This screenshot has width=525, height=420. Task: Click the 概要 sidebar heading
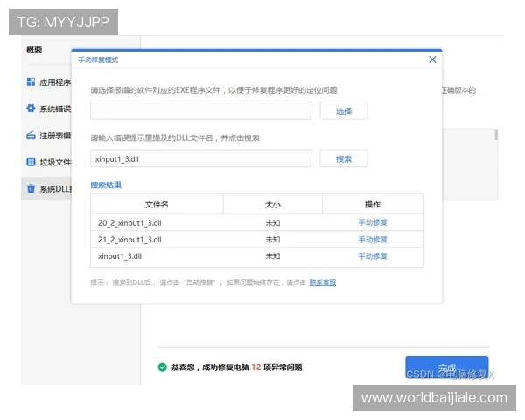pyautogui.click(x=34, y=50)
